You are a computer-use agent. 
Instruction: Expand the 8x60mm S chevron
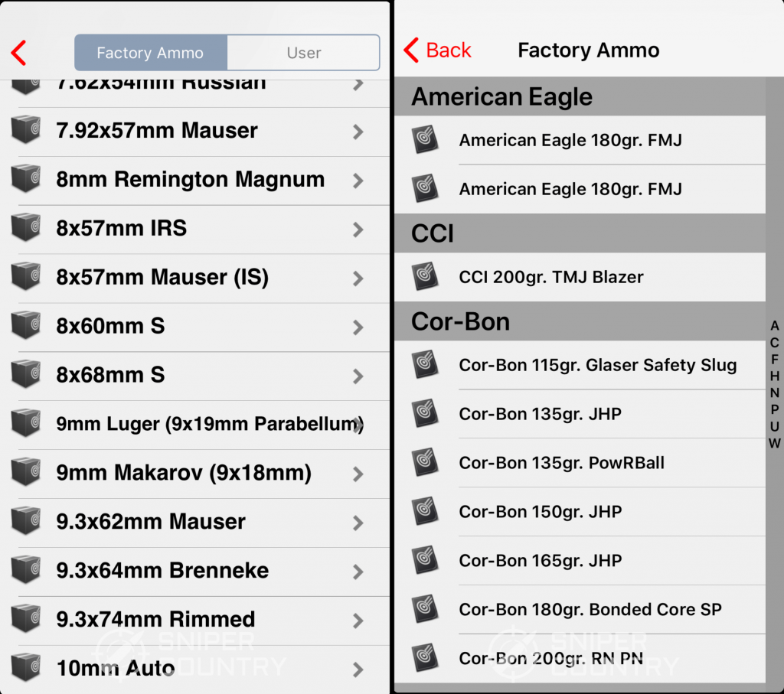(358, 327)
